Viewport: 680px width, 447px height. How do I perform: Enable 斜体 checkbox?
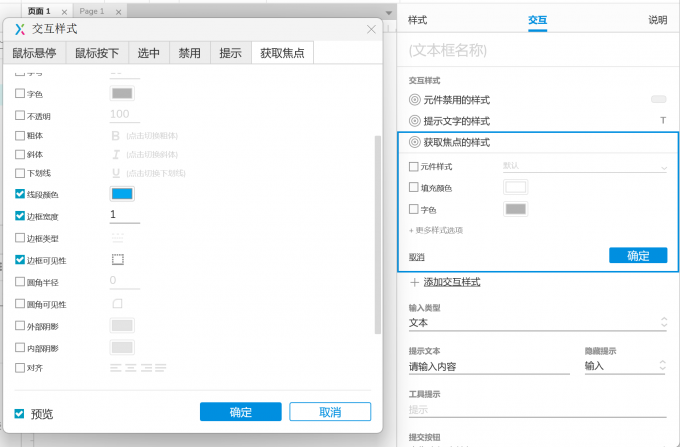(x=20, y=154)
